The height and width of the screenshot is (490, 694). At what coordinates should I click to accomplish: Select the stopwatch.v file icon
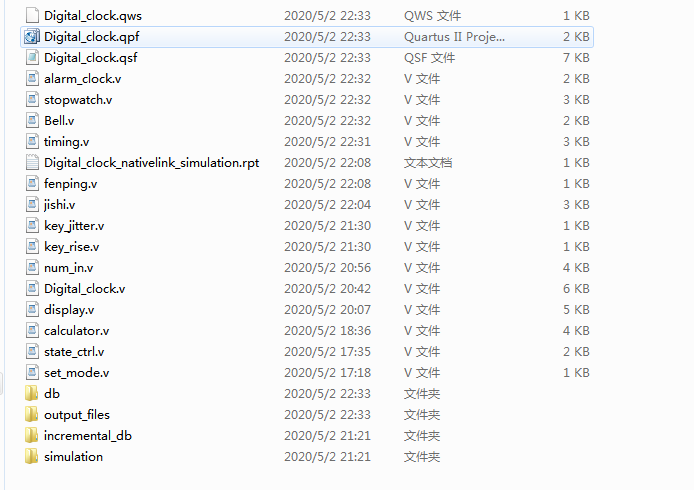(32, 100)
